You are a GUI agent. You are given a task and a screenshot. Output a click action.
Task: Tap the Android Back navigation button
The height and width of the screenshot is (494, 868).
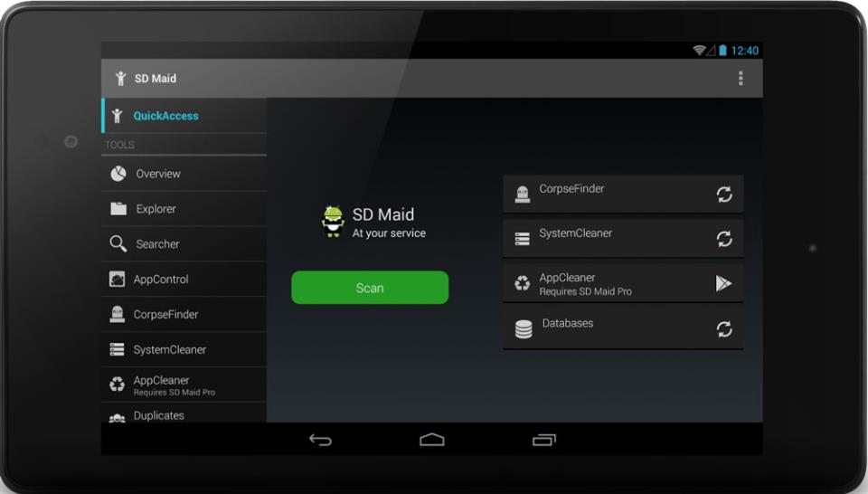(x=320, y=440)
